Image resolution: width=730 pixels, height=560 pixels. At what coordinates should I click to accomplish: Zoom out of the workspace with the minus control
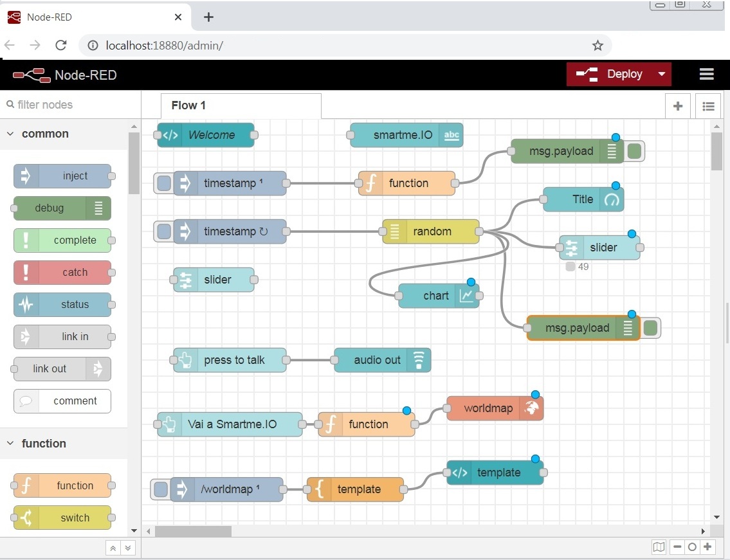677,546
